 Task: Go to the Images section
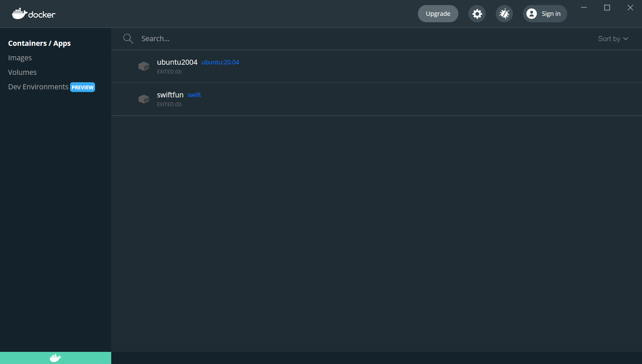coord(20,58)
